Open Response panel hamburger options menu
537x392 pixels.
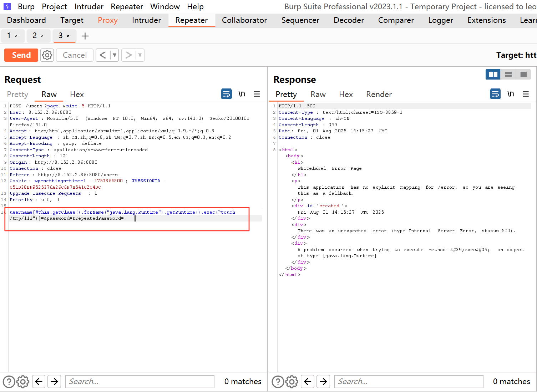(x=526, y=94)
